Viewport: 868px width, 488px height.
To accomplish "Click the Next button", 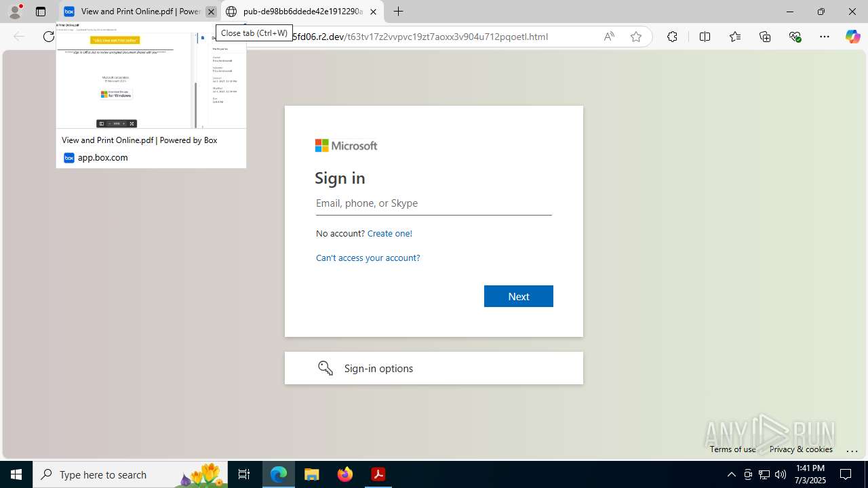I will click(x=518, y=296).
